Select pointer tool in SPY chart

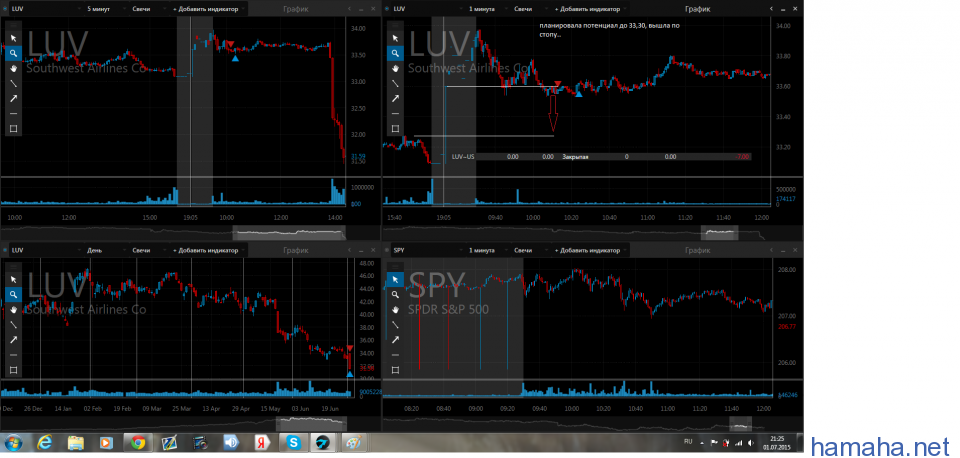[x=396, y=279]
